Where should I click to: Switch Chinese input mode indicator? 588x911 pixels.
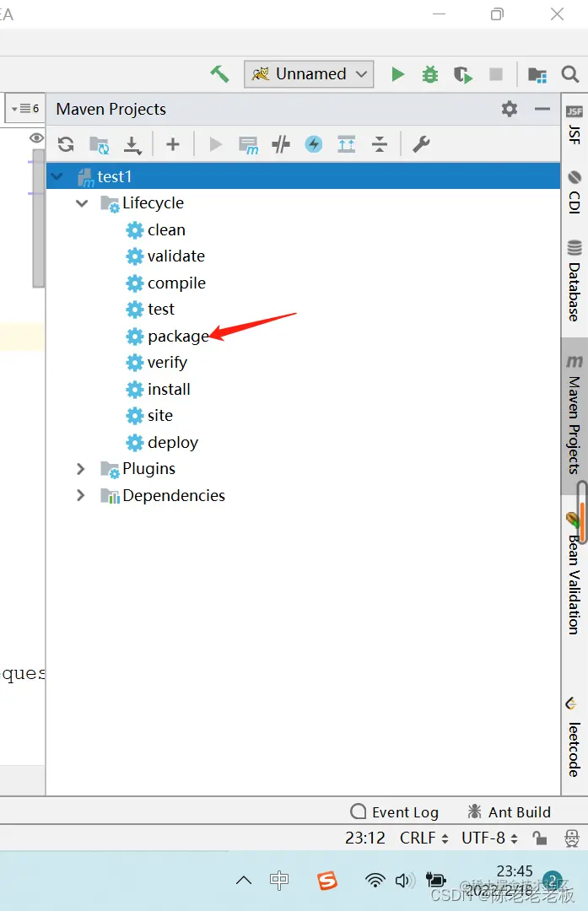pos(279,880)
